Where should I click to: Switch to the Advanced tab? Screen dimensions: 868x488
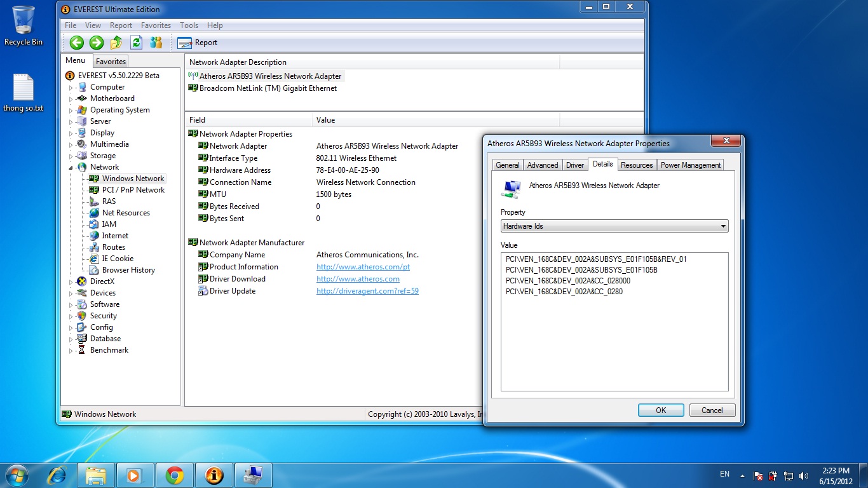tap(543, 165)
